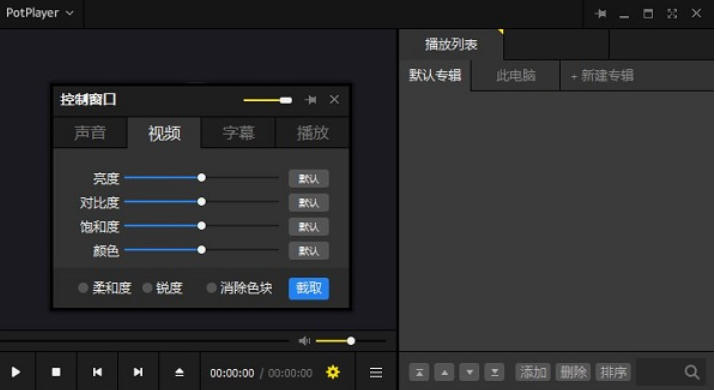Click the blue 截取 capture button

pyautogui.click(x=309, y=288)
